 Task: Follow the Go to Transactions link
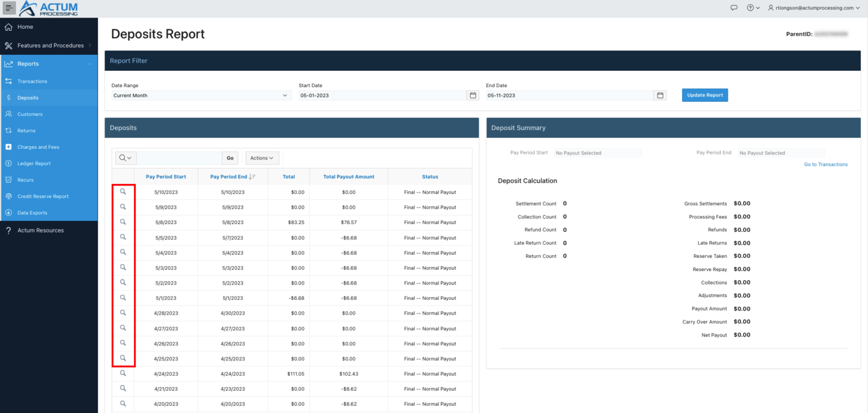[826, 164]
